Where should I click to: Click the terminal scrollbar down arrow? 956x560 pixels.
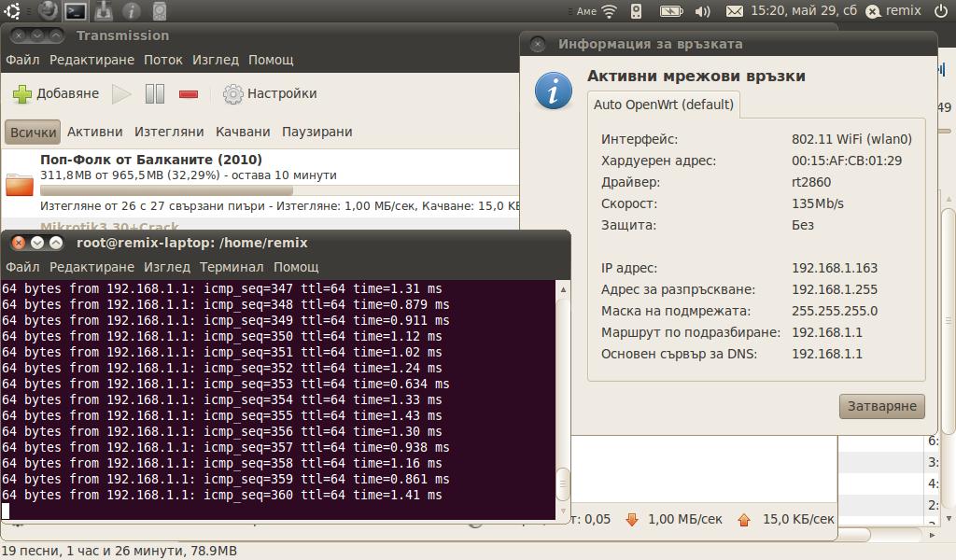click(562, 512)
